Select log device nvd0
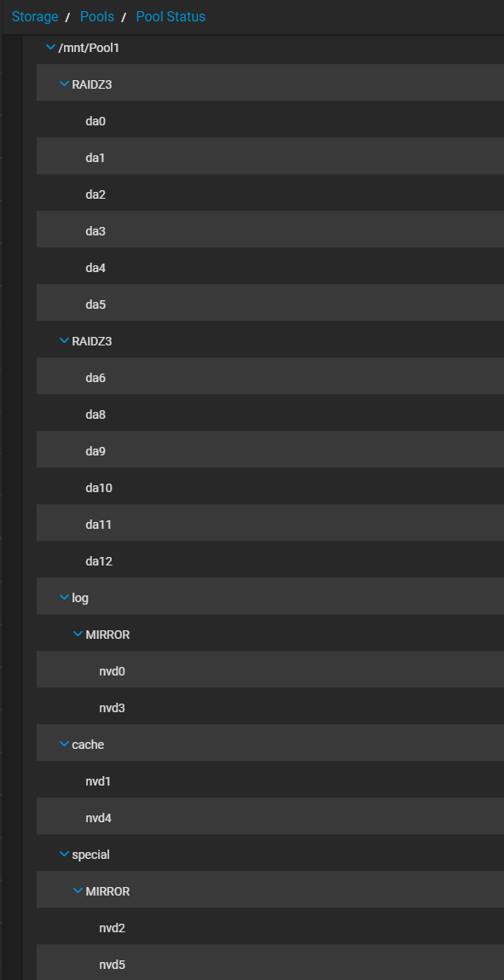Image resolution: width=504 pixels, height=980 pixels. (x=269, y=671)
